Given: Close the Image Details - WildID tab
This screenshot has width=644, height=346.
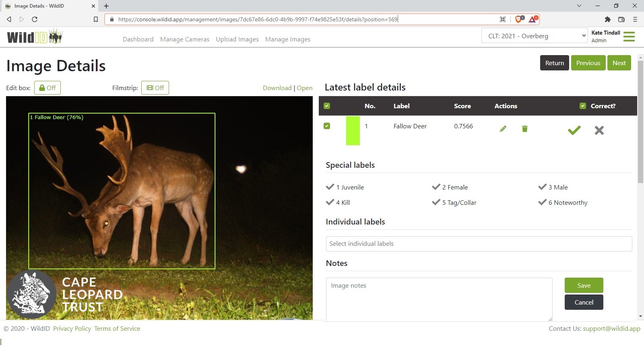Looking at the screenshot, I should pos(93,6).
